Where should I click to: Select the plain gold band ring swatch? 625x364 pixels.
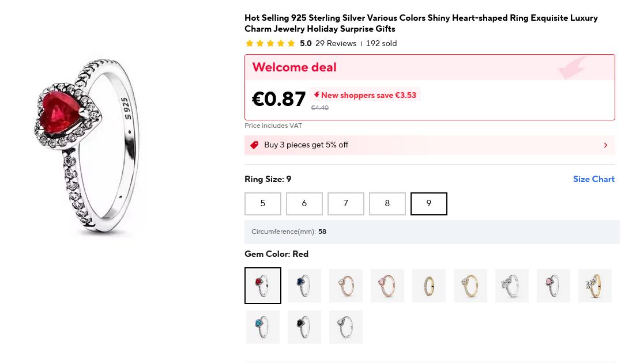(429, 286)
